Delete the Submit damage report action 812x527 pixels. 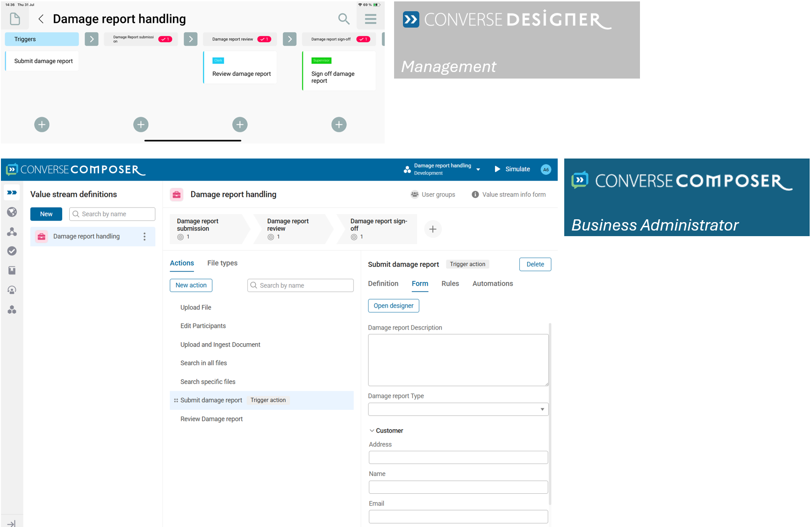pyautogui.click(x=535, y=264)
